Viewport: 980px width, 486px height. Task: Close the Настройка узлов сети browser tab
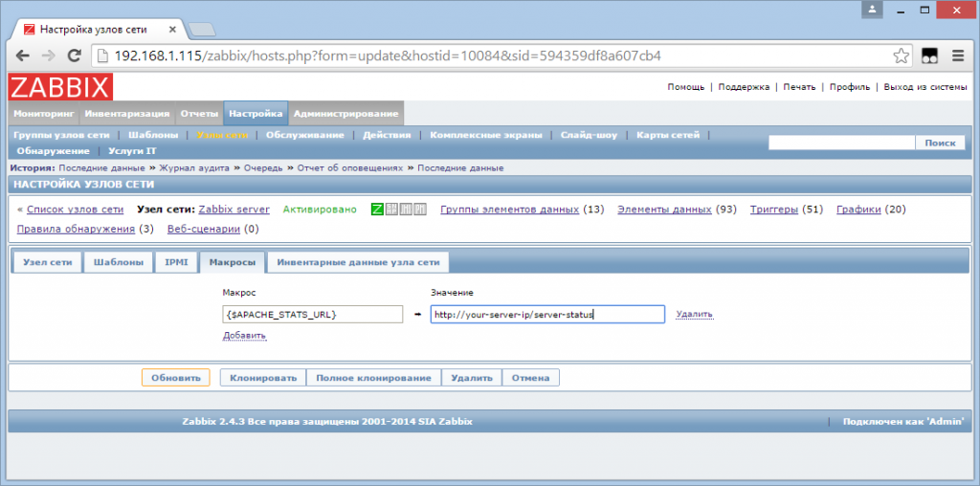pos(174,28)
